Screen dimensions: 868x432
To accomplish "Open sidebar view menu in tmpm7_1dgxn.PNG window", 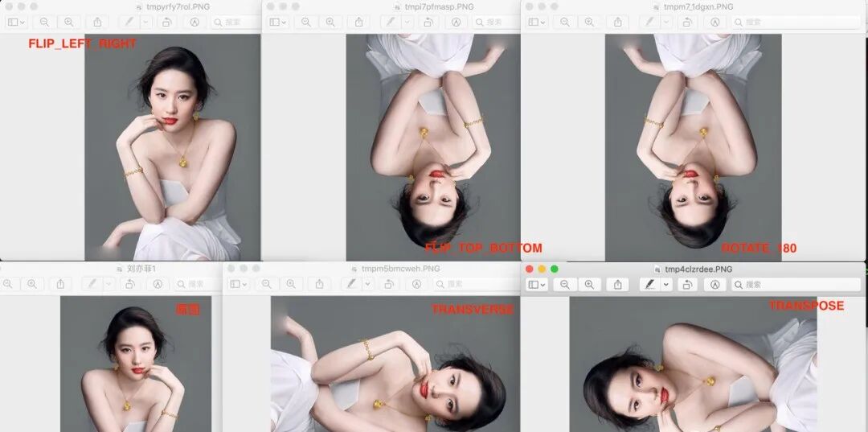I will click(536, 23).
